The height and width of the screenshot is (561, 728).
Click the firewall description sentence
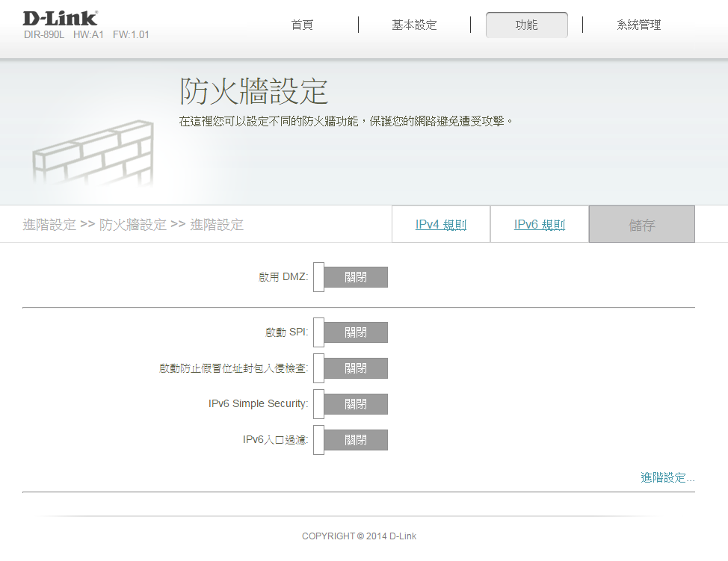point(346,121)
